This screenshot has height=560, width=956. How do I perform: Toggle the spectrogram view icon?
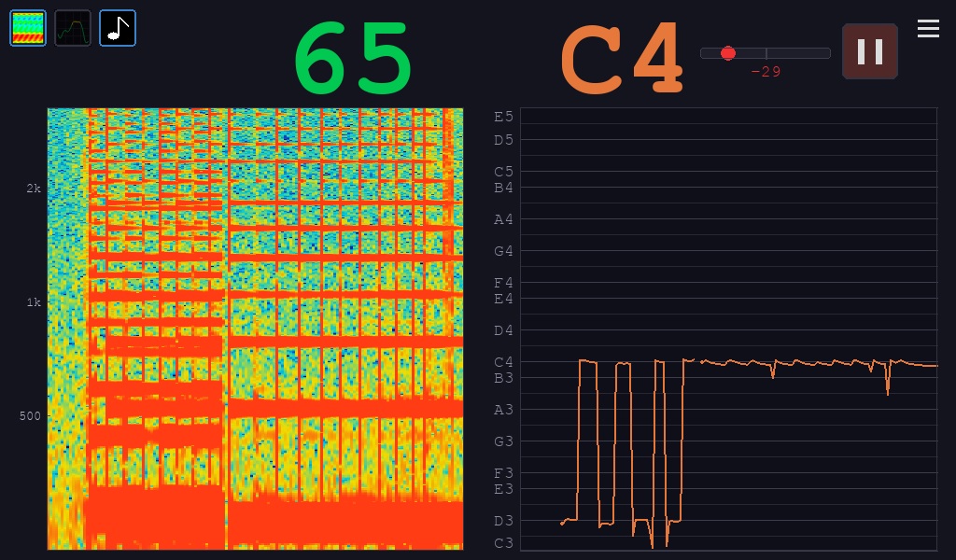click(28, 28)
